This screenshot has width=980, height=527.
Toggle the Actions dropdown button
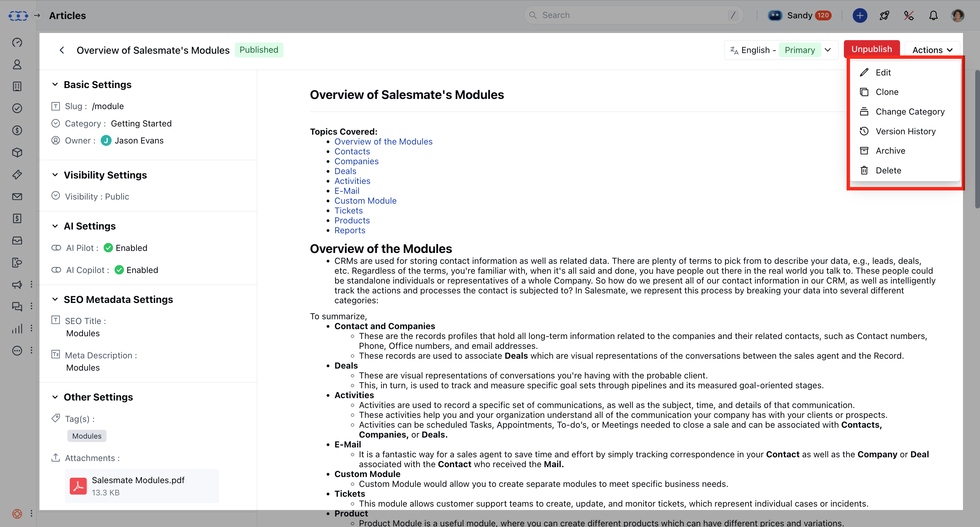click(932, 50)
